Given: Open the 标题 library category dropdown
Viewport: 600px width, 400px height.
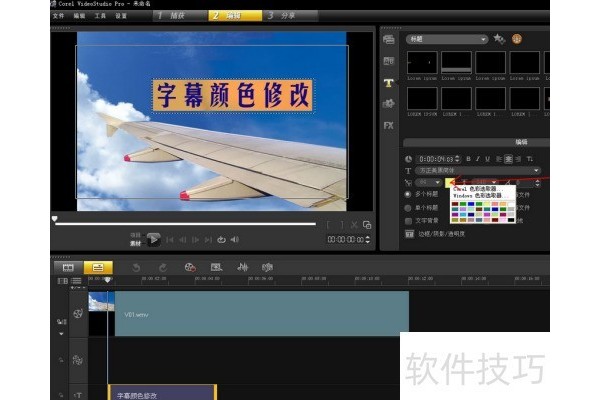Looking at the screenshot, I should click(x=447, y=39).
